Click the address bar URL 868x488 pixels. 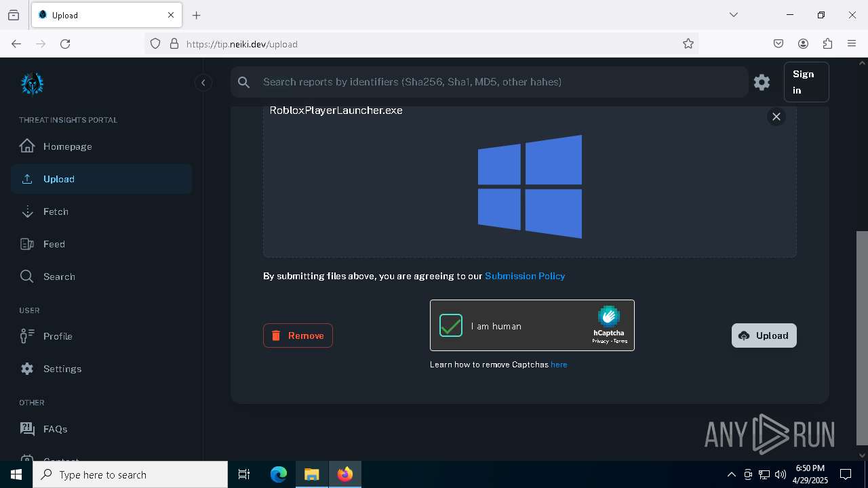pos(242,44)
